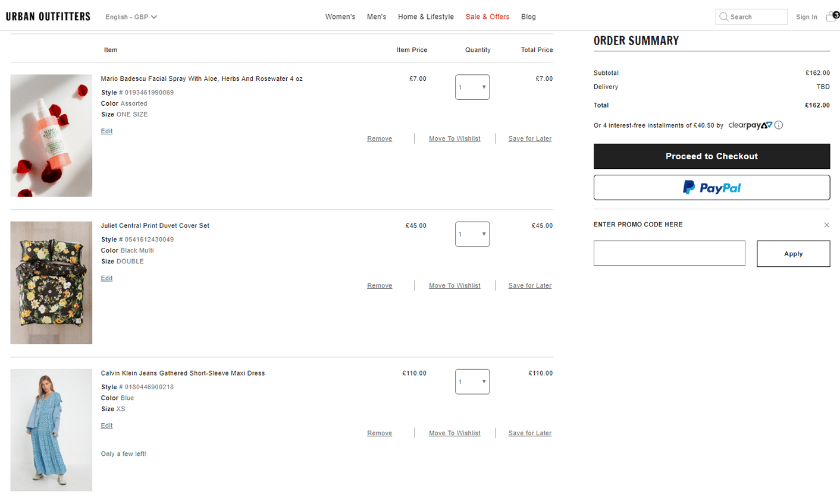Image resolution: width=840 pixels, height=504 pixels.
Task: Click inside the promo code input field
Action: pyautogui.click(x=669, y=253)
